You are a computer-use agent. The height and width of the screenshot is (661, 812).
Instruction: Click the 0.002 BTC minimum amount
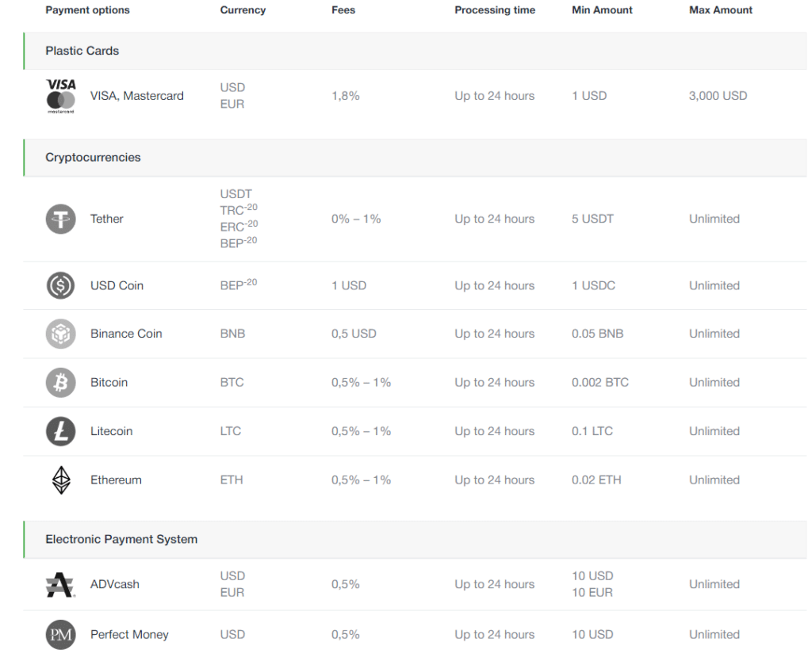point(600,383)
